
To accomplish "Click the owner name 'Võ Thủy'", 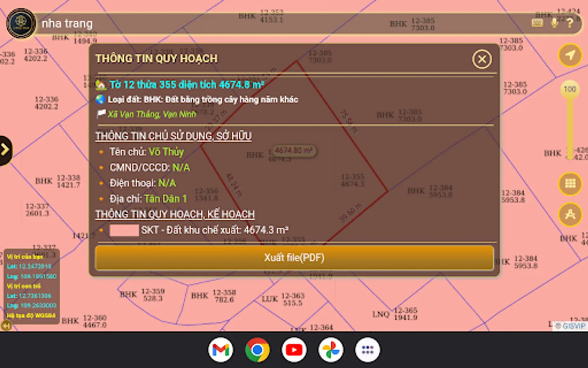I will 166,152.
